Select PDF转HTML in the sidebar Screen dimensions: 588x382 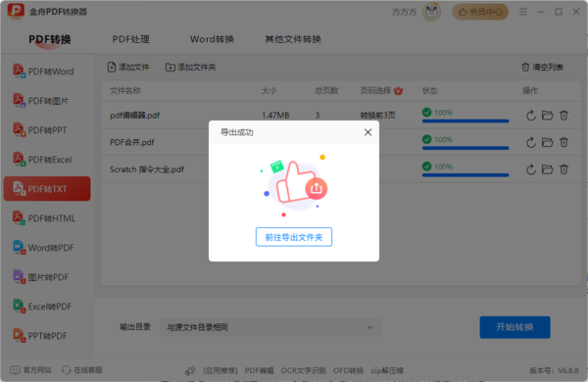(x=47, y=218)
